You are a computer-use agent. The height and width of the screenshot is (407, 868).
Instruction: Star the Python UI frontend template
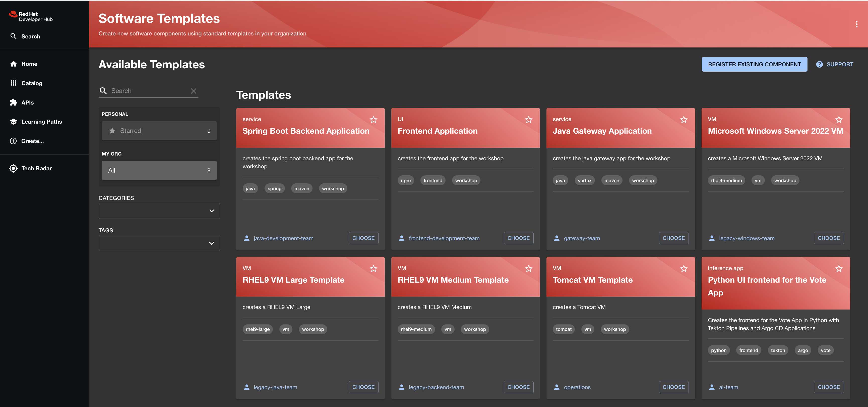coord(839,269)
